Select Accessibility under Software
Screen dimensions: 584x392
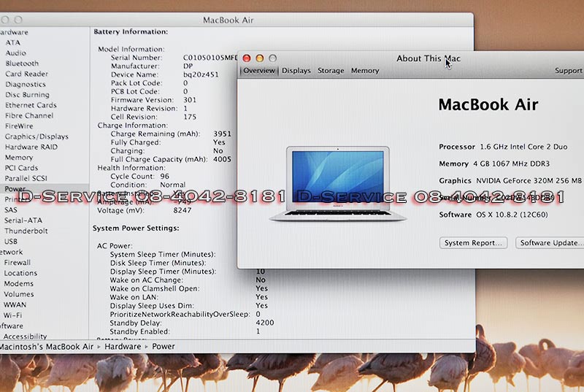point(25,337)
